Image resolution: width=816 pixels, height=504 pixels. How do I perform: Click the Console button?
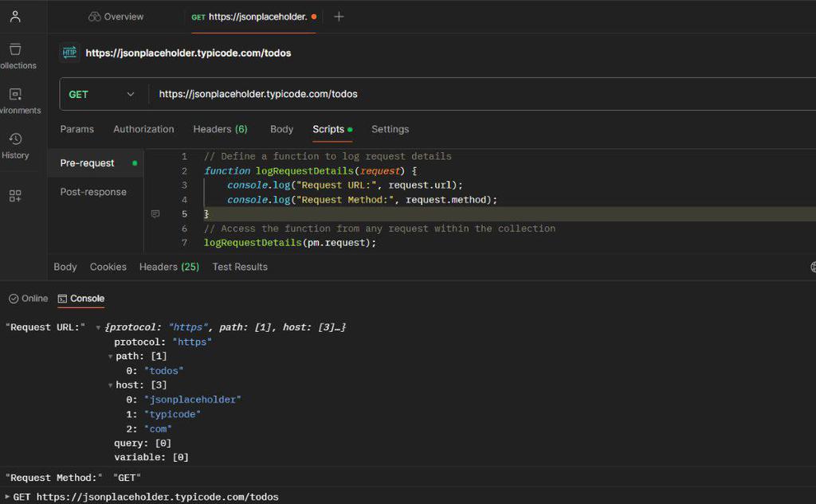coord(81,299)
